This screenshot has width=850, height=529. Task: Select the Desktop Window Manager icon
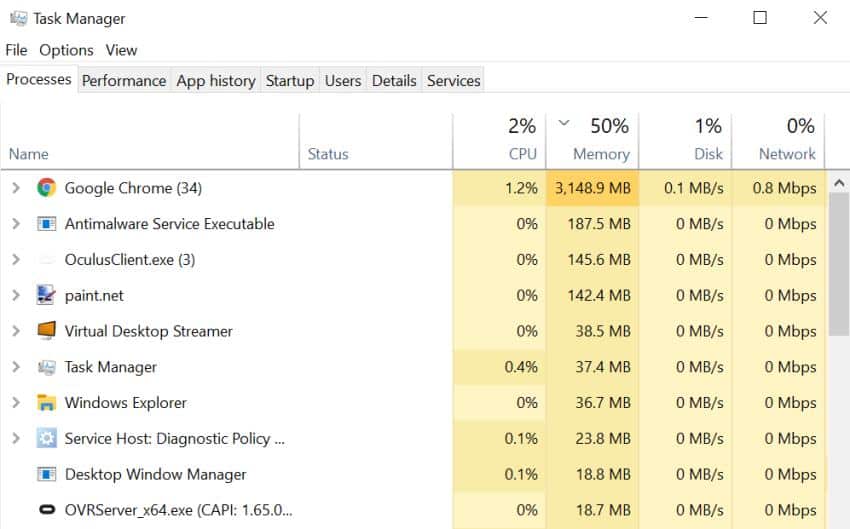47,474
